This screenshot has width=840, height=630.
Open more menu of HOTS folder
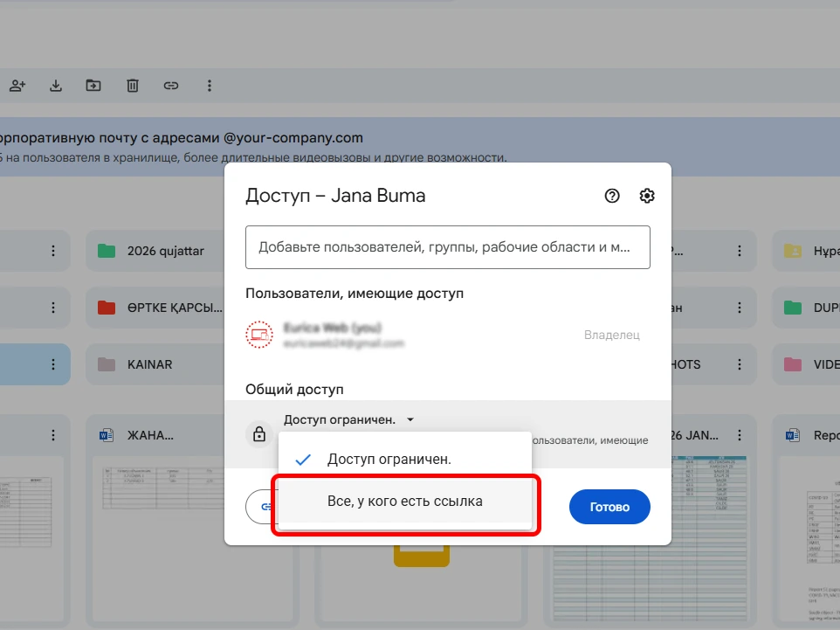click(740, 364)
